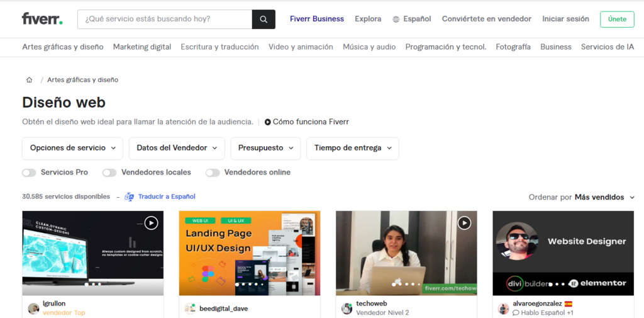Open the Video y animación category
Image resolution: width=644 pixels, height=318 pixels.
pyautogui.click(x=301, y=47)
